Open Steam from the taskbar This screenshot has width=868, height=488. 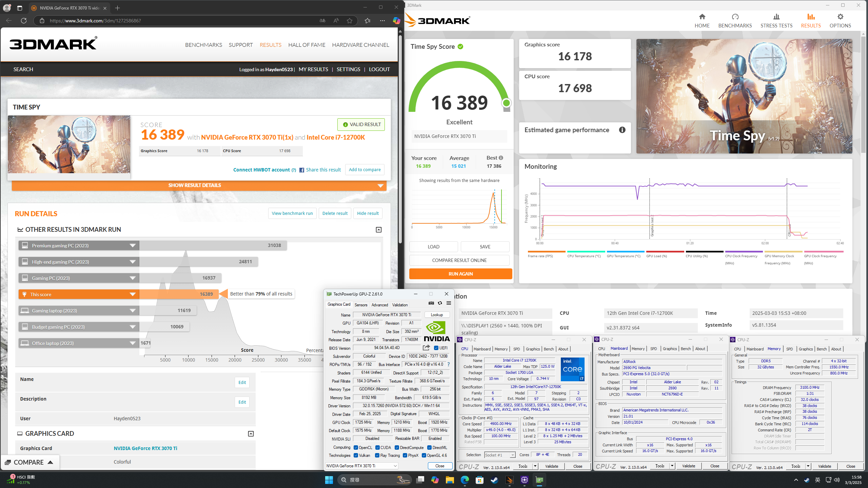[494, 480]
